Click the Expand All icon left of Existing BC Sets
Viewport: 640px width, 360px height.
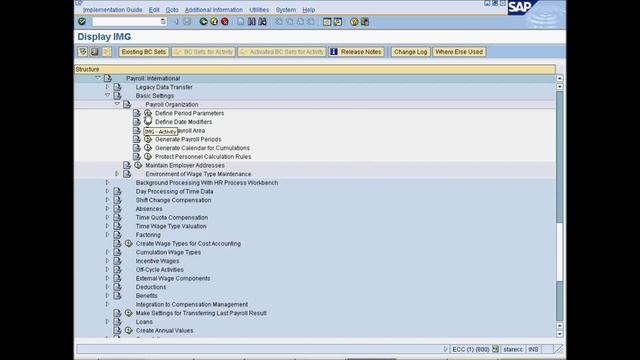click(83, 52)
